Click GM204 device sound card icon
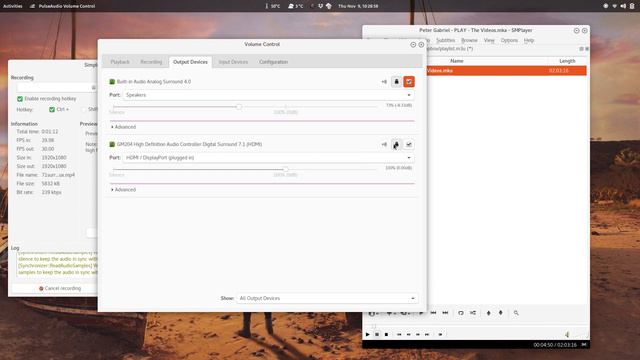Image resolution: width=640 pixels, height=360 pixels. coord(112,144)
